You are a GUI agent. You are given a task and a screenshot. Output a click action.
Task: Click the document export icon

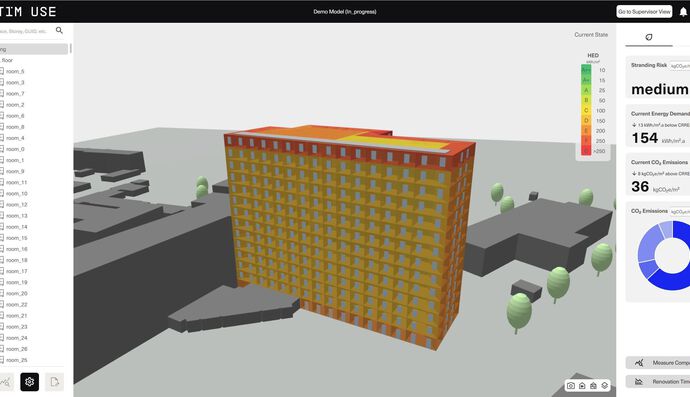click(54, 382)
